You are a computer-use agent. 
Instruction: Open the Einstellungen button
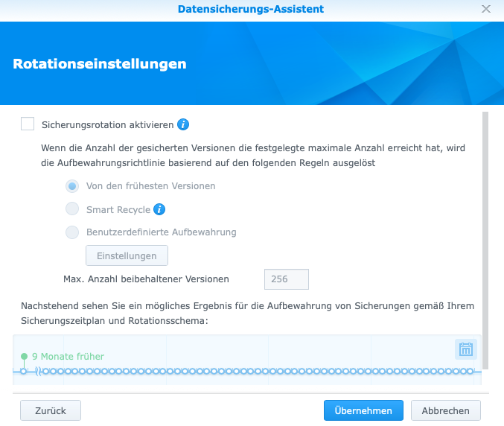click(x=127, y=255)
